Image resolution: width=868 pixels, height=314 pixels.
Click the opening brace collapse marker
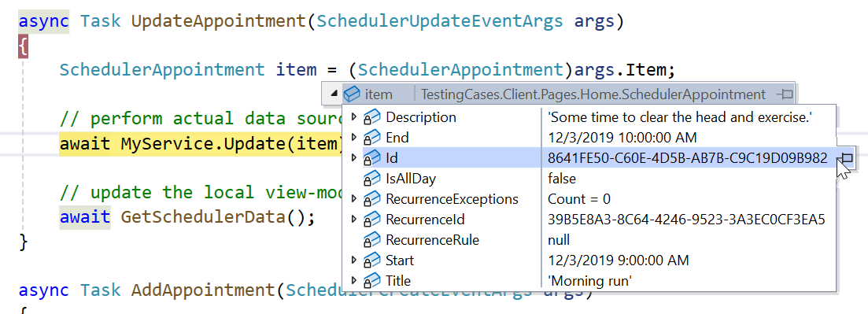click(x=23, y=46)
